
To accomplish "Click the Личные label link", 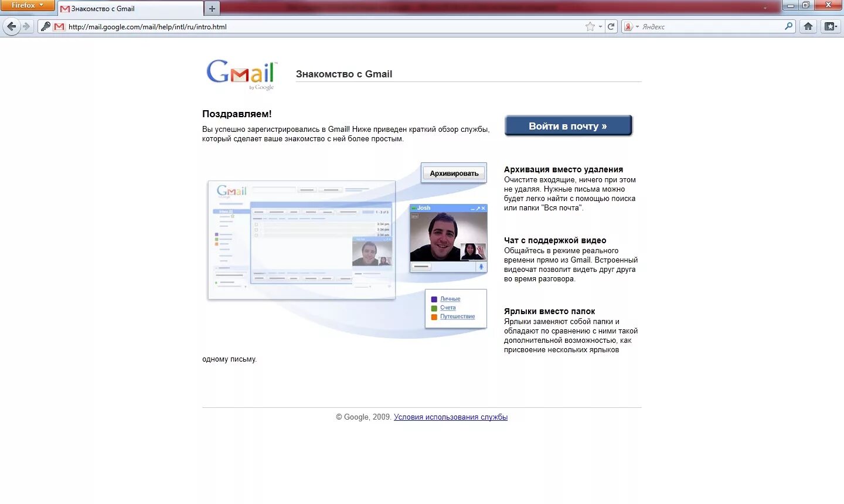I will (450, 299).
